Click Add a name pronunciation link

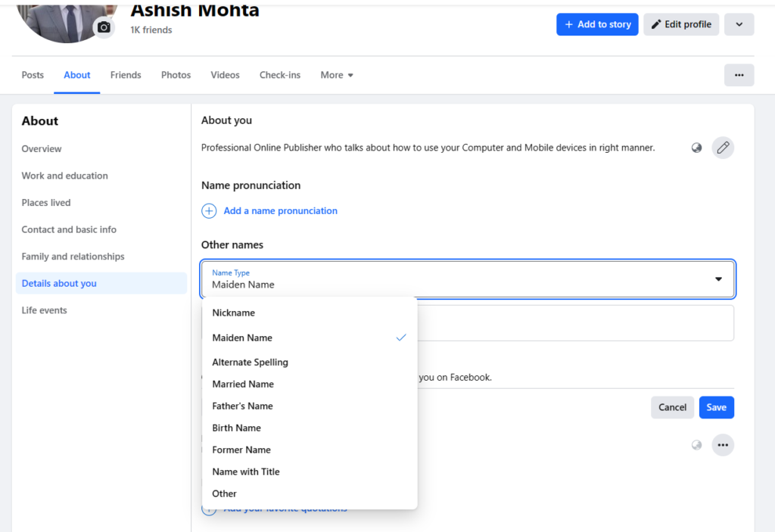tap(280, 210)
